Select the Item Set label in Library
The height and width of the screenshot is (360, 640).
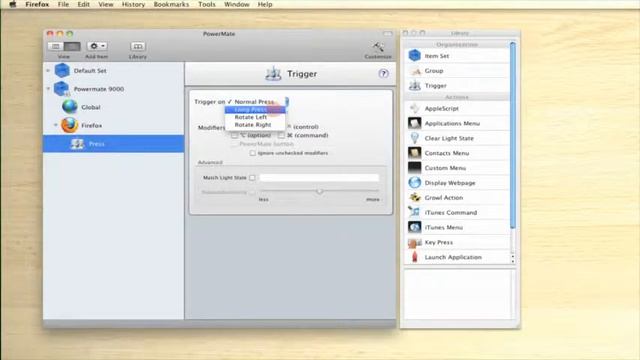(437, 56)
